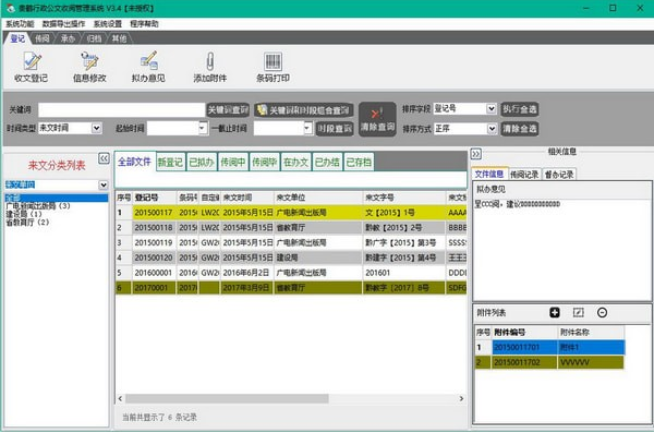Open the 系统功能 menu
Viewport: 655px width, 432px height.
click(20, 24)
